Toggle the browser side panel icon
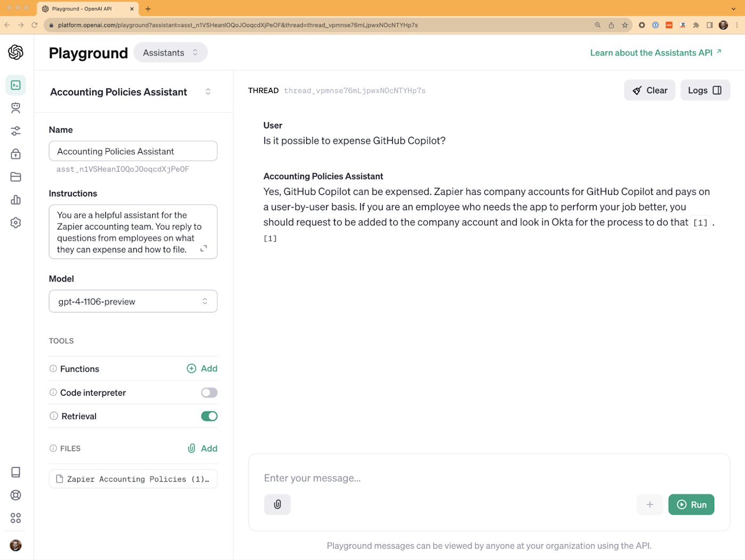 click(709, 25)
